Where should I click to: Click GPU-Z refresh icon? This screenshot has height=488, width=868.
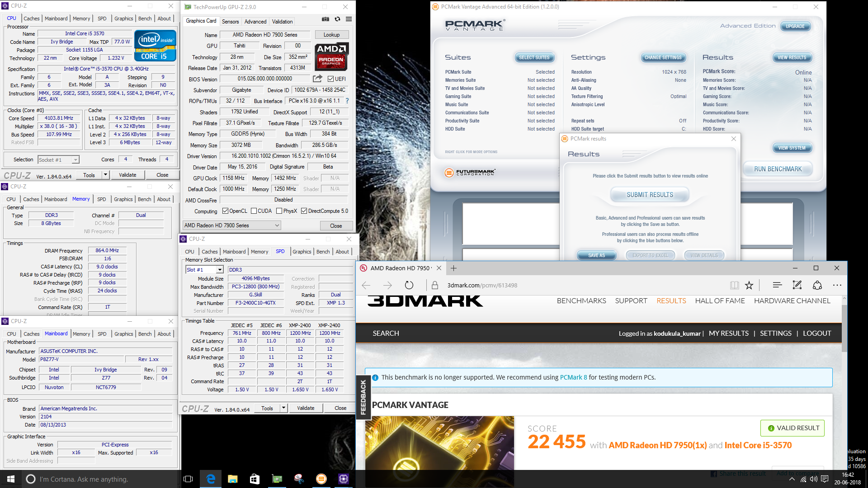pyautogui.click(x=337, y=19)
